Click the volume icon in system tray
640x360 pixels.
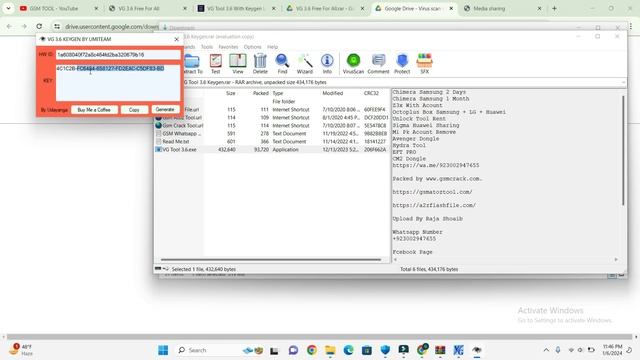pos(580,350)
